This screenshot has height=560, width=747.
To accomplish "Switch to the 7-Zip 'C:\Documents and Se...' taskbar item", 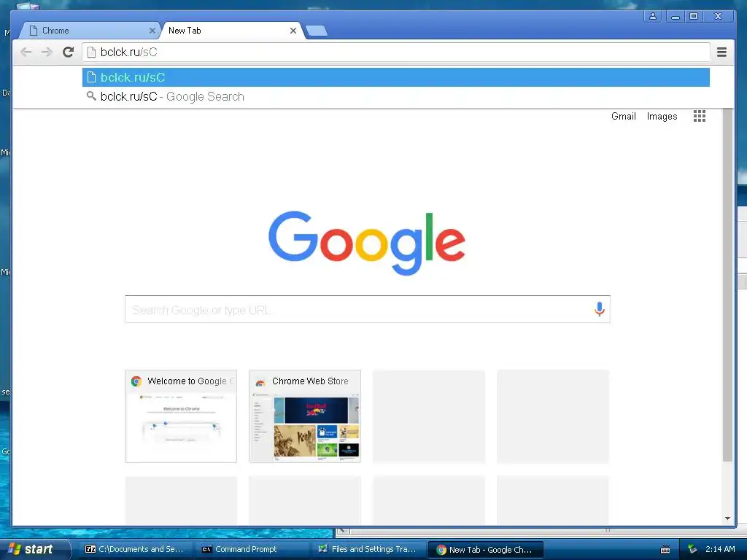I will tap(135, 549).
